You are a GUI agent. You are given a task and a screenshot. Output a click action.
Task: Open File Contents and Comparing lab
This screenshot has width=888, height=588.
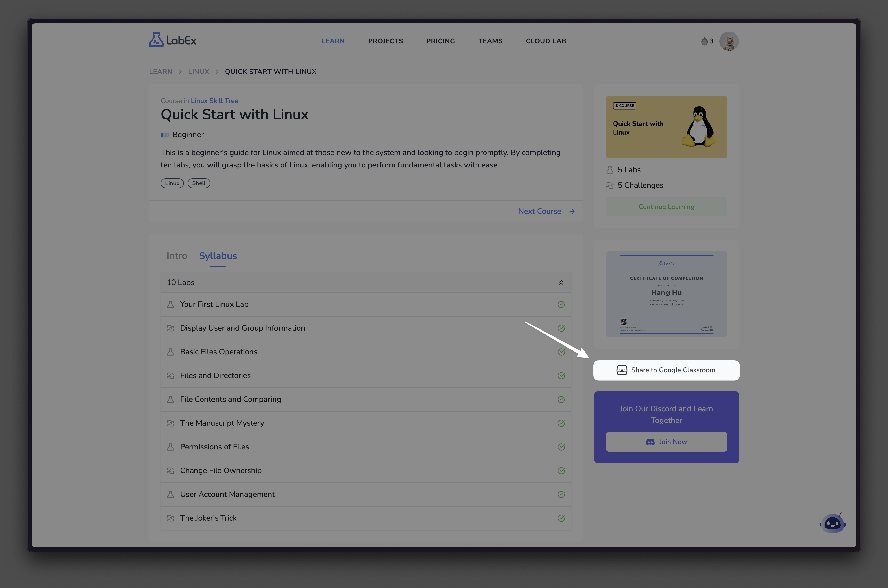(x=366, y=399)
